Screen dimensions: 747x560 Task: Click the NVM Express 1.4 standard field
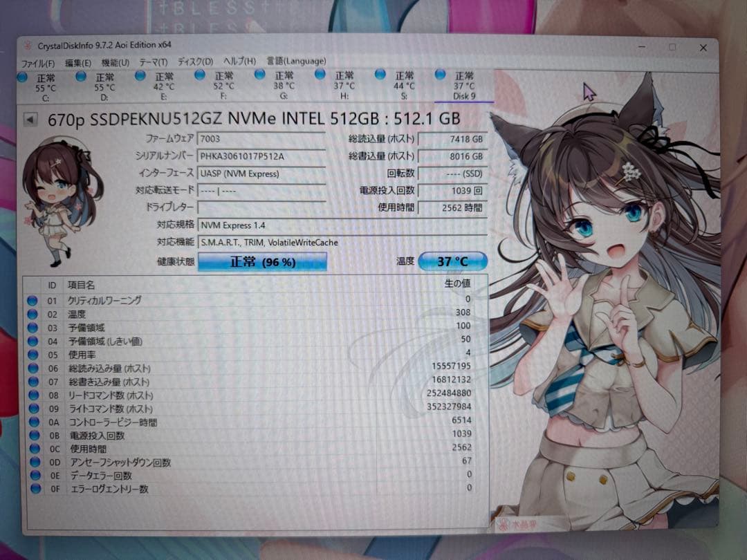[342, 225]
